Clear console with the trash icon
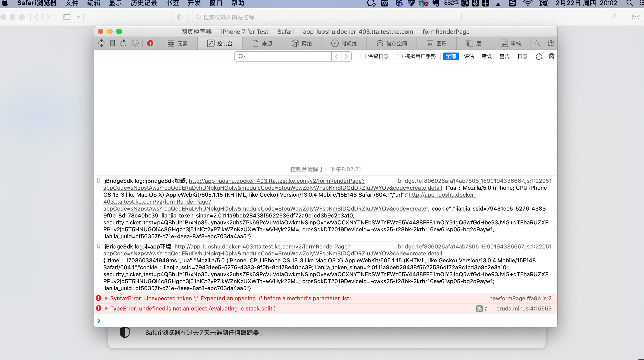The image size is (644, 360). pyautogui.click(x=551, y=56)
